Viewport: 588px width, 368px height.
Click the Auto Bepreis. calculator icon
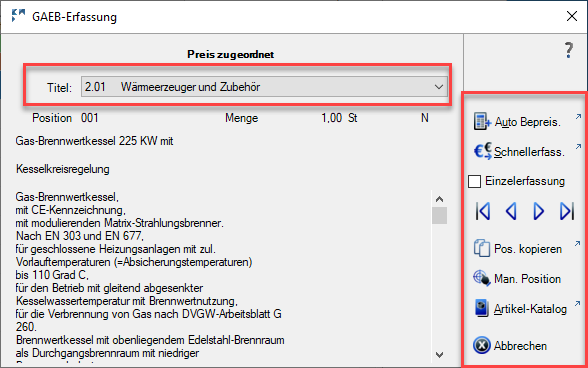point(482,122)
